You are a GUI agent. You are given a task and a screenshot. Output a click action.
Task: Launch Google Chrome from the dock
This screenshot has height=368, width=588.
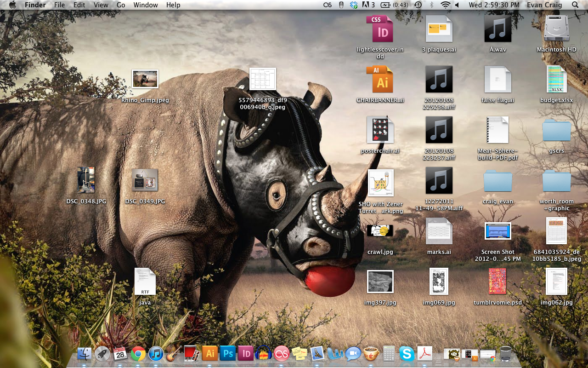(138, 353)
